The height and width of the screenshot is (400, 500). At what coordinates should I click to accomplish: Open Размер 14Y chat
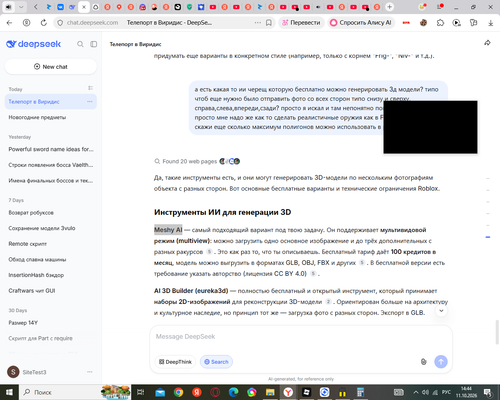point(51,323)
